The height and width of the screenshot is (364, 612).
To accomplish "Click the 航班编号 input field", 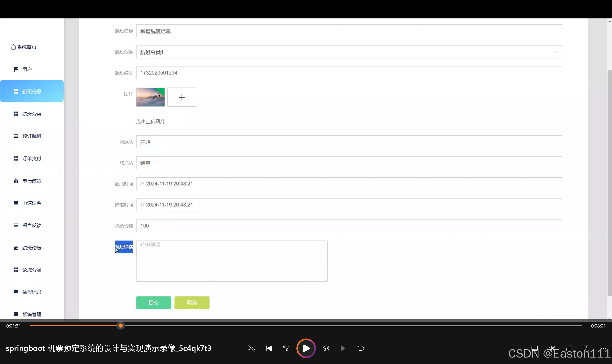I will [x=349, y=73].
